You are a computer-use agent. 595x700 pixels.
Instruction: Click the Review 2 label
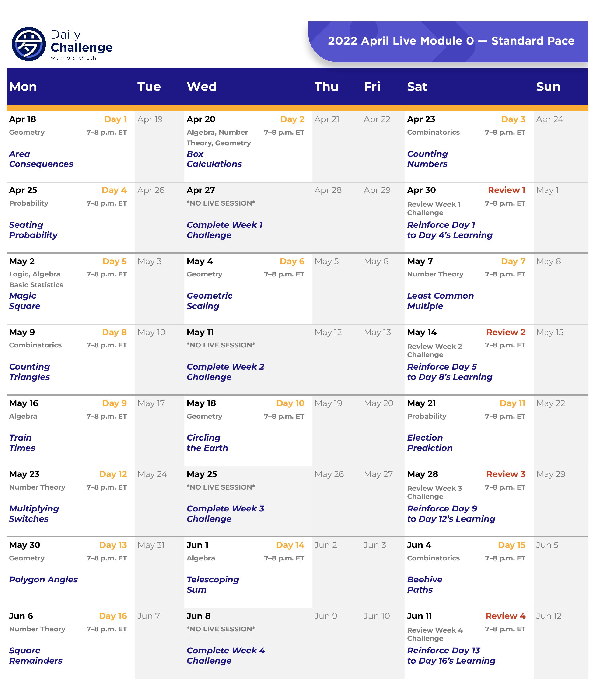pos(505,332)
